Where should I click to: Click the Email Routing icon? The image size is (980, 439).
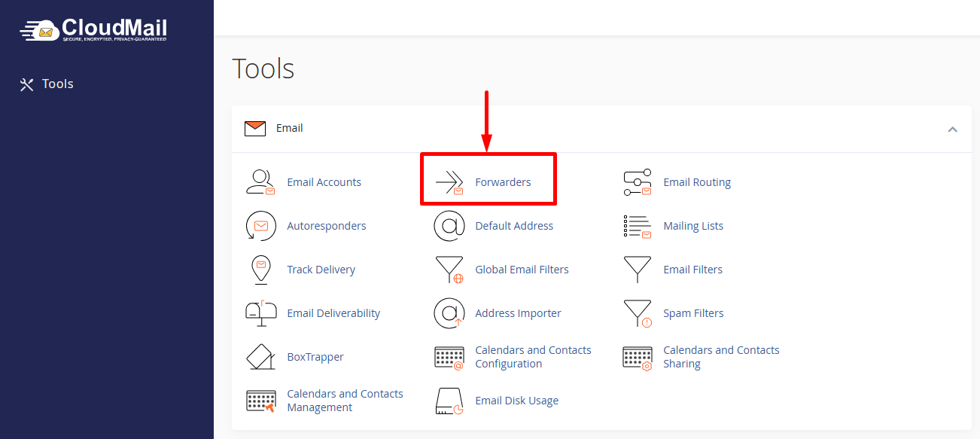point(638,182)
